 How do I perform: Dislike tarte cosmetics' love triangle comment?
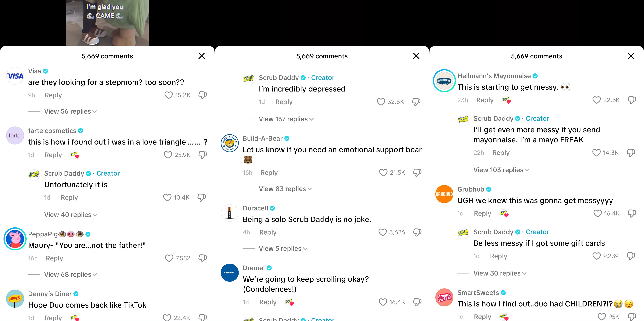pyautogui.click(x=202, y=155)
